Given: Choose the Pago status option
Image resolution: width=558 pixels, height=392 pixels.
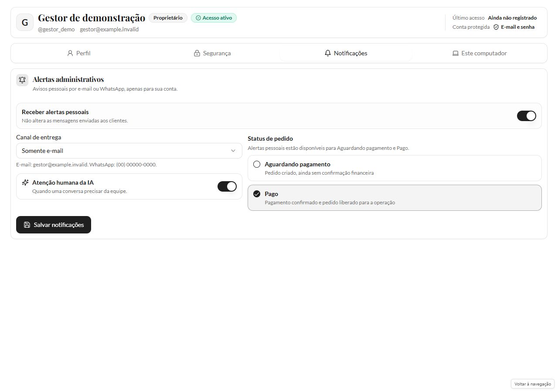Looking at the screenshot, I should pos(395,198).
